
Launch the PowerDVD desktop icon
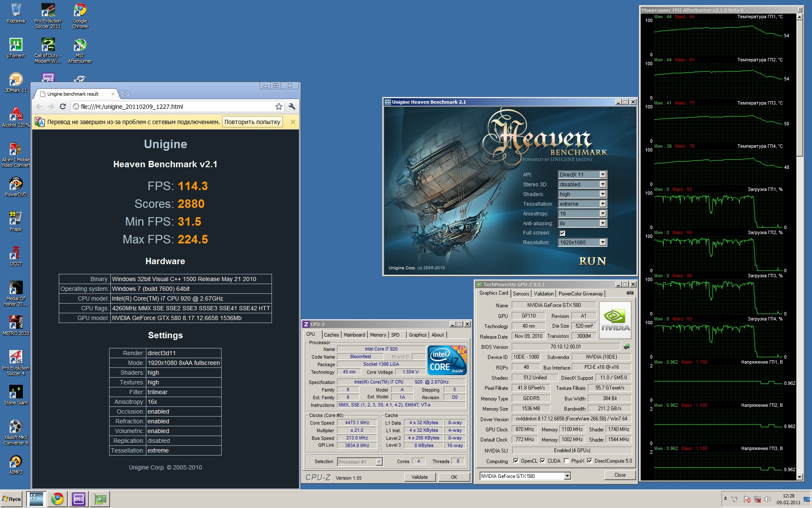pyautogui.click(x=16, y=187)
